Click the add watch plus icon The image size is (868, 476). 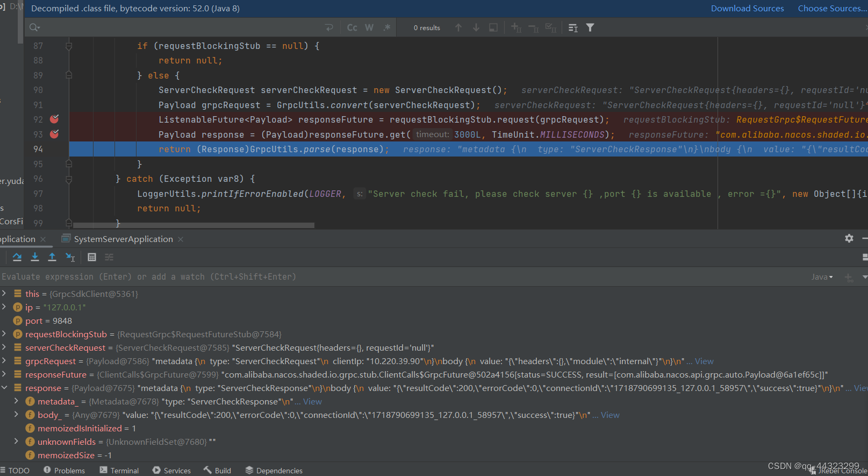(849, 277)
